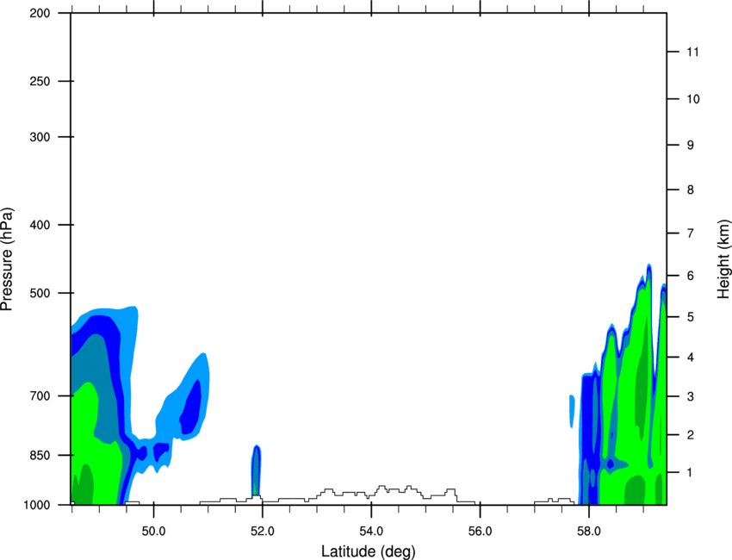
Task: Pick the 9 km height label
Action: point(691,146)
